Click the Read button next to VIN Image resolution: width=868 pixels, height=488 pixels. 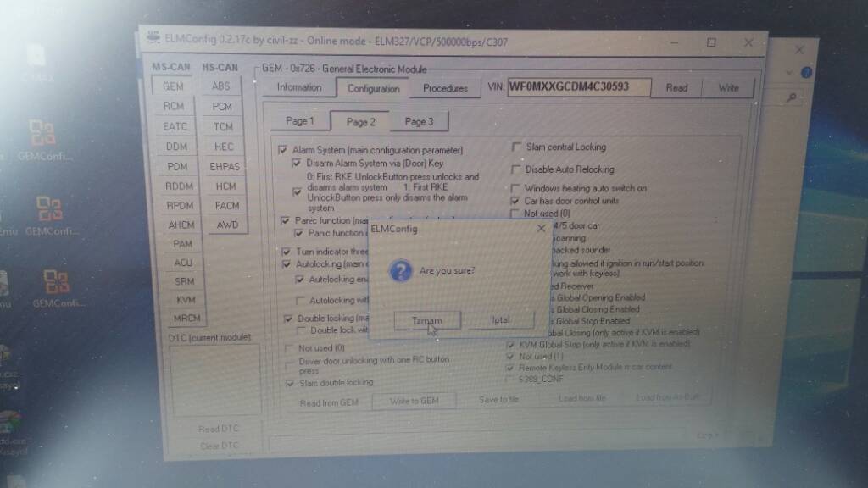tap(676, 88)
